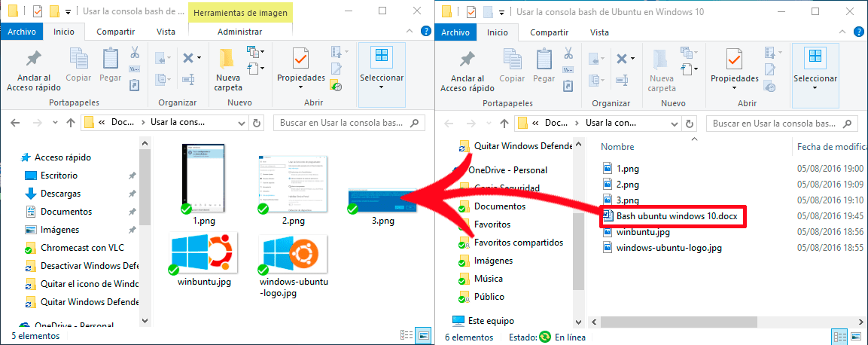This screenshot has height=345, width=868.
Task: Delete with X icon in left window
Action: [188, 57]
